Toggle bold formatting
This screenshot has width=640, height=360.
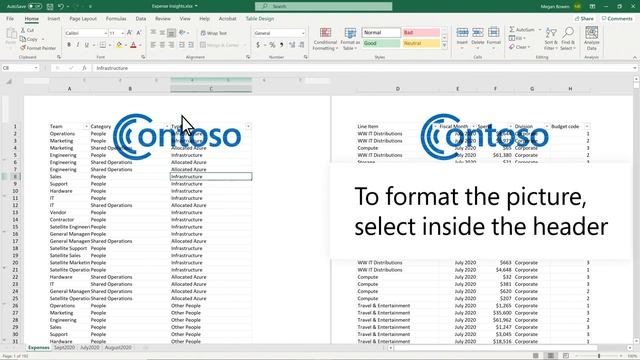[x=69, y=45]
